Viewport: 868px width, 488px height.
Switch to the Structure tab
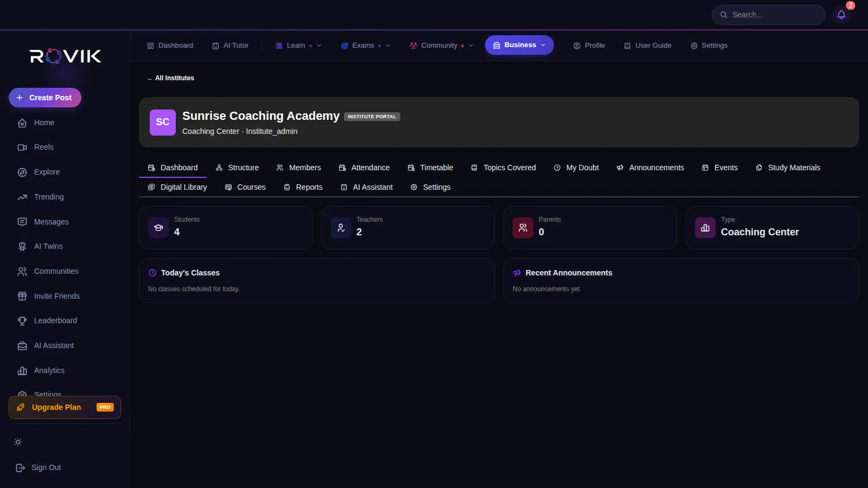coord(237,168)
